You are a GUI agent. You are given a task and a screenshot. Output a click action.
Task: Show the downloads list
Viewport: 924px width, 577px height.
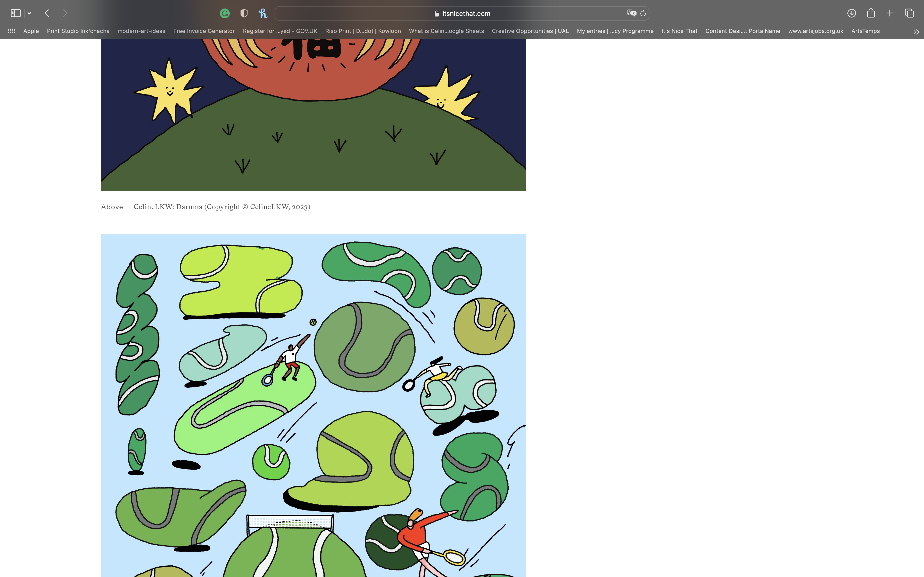pyautogui.click(x=852, y=13)
